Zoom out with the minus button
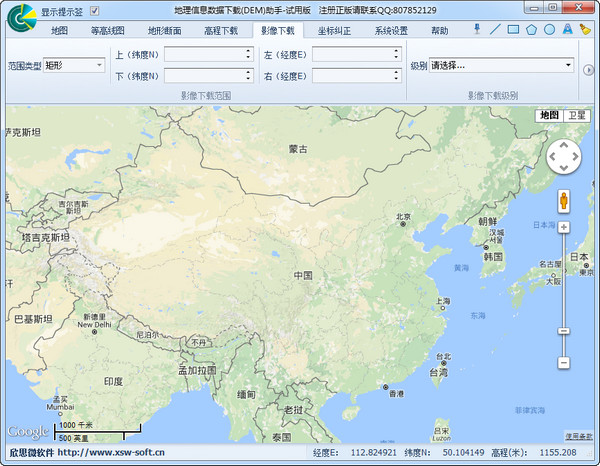The width and height of the screenshot is (600, 466). click(564, 362)
